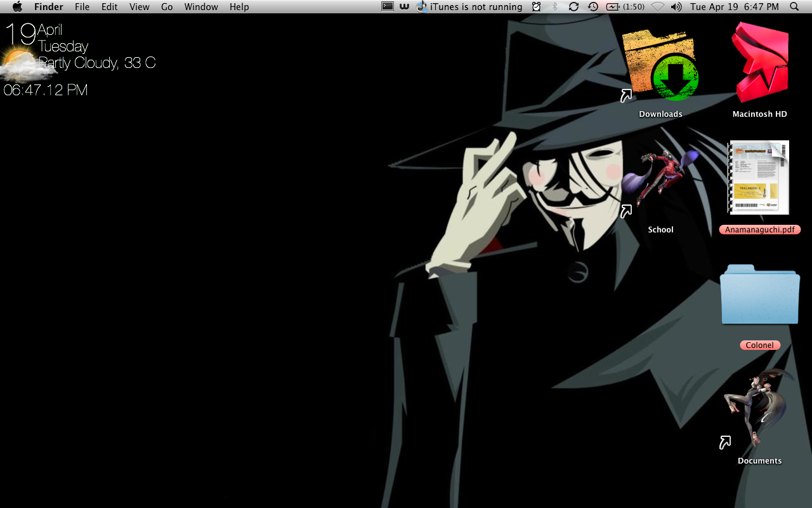This screenshot has width=812, height=508.
Task: Click the 'w' menu bar icon
Action: click(x=405, y=6)
